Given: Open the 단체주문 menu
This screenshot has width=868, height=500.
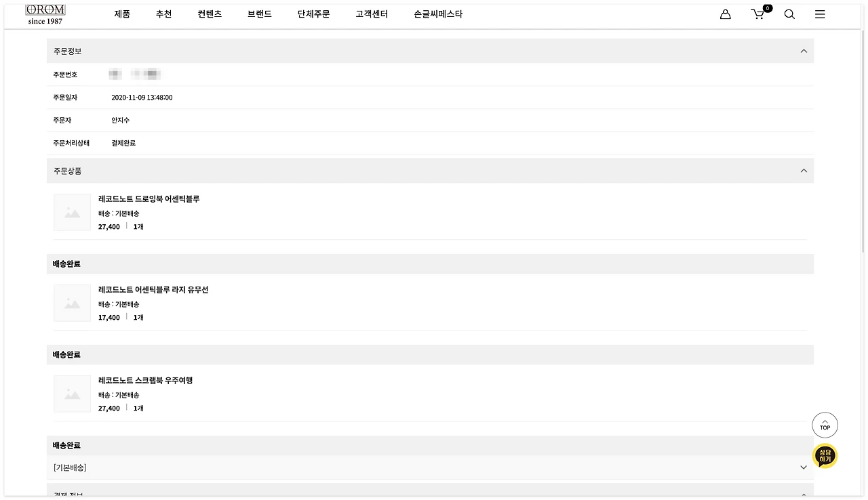Looking at the screenshot, I should (x=314, y=14).
